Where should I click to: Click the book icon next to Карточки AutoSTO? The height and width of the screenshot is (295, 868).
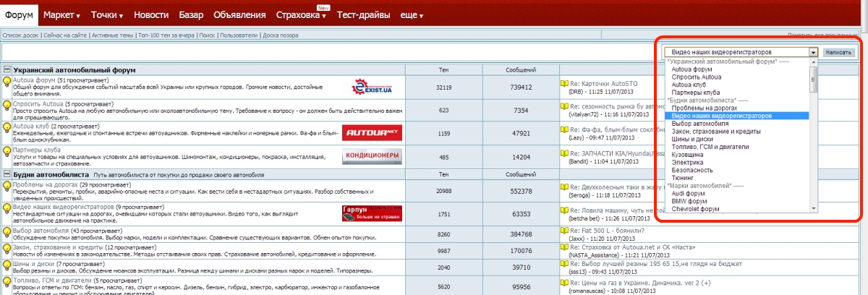pos(564,84)
